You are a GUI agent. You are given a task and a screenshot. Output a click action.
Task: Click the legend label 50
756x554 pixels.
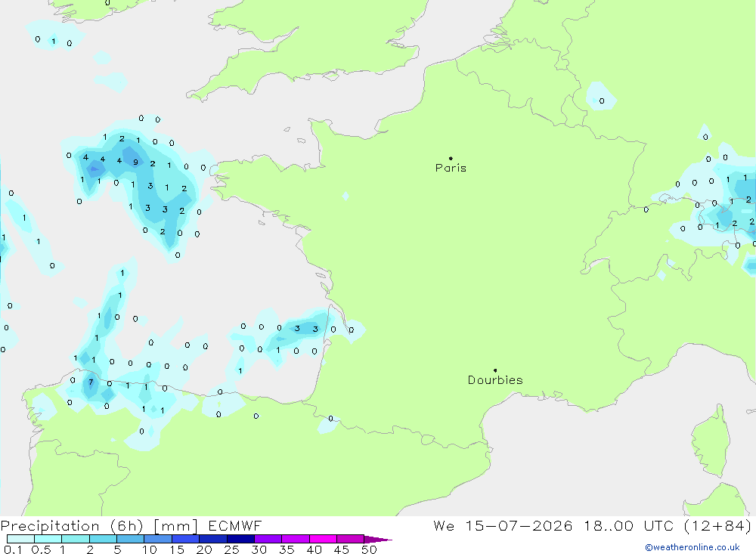click(369, 549)
